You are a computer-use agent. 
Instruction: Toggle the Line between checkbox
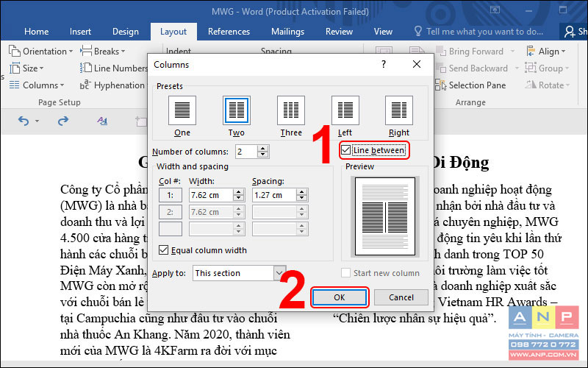pyautogui.click(x=345, y=150)
